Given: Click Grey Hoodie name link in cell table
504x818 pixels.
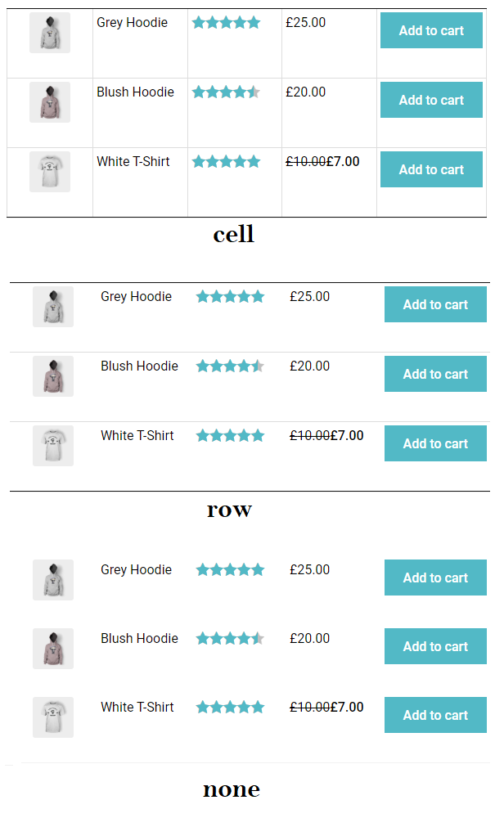Looking at the screenshot, I should coord(132,23).
